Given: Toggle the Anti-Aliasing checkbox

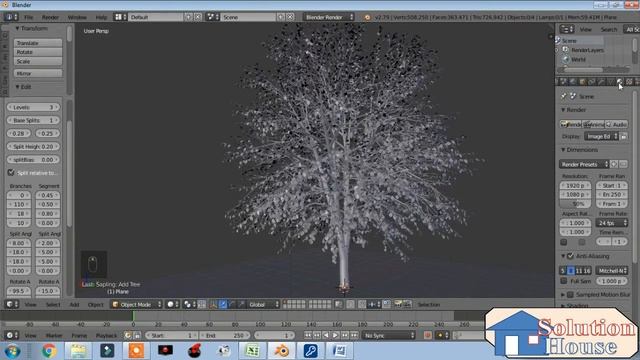Looking at the screenshot, I should (571, 256).
